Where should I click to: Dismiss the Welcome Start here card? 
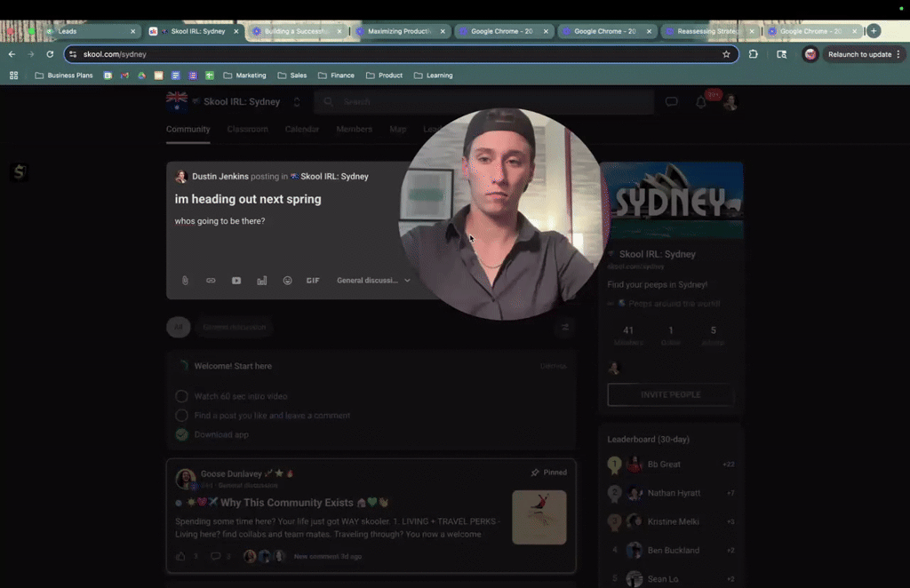[x=553, y=367]
